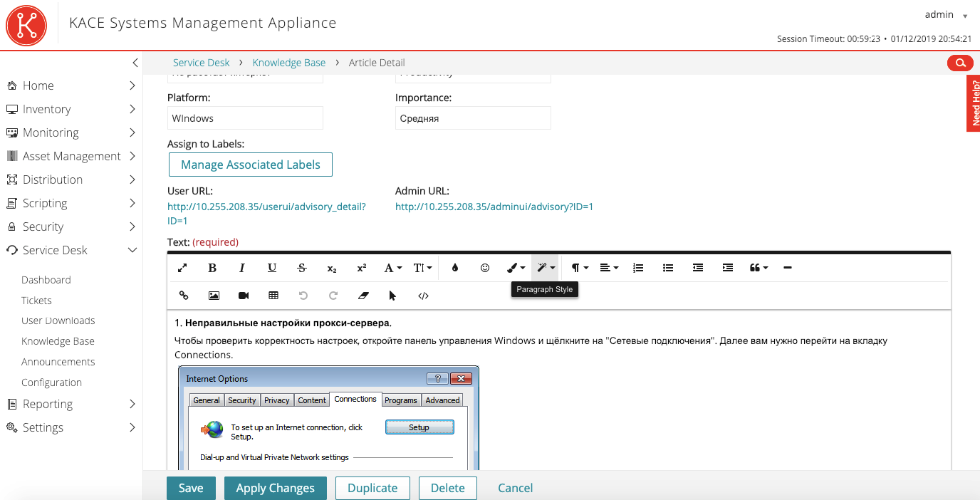Go to the Tickets page
980x500 pixels.
[x=36, y=301]
